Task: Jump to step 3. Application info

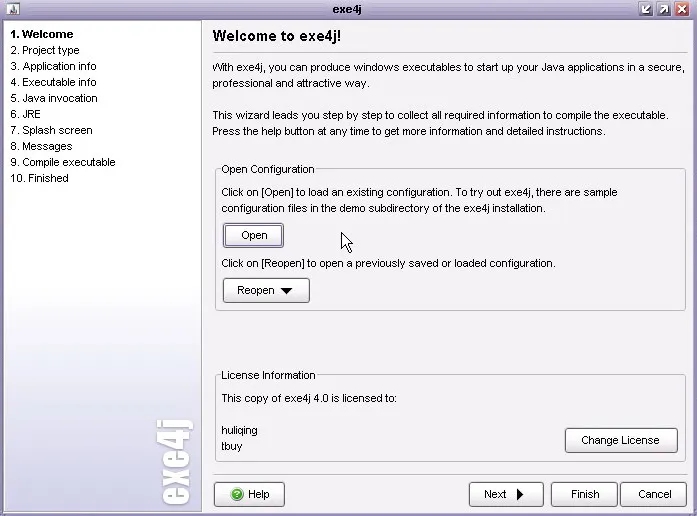Action: coord(53,66)
